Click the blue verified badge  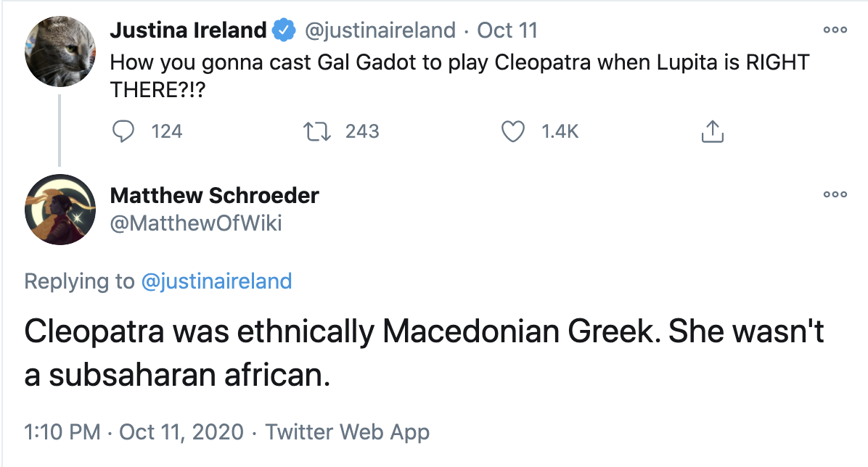click(284, 31)
